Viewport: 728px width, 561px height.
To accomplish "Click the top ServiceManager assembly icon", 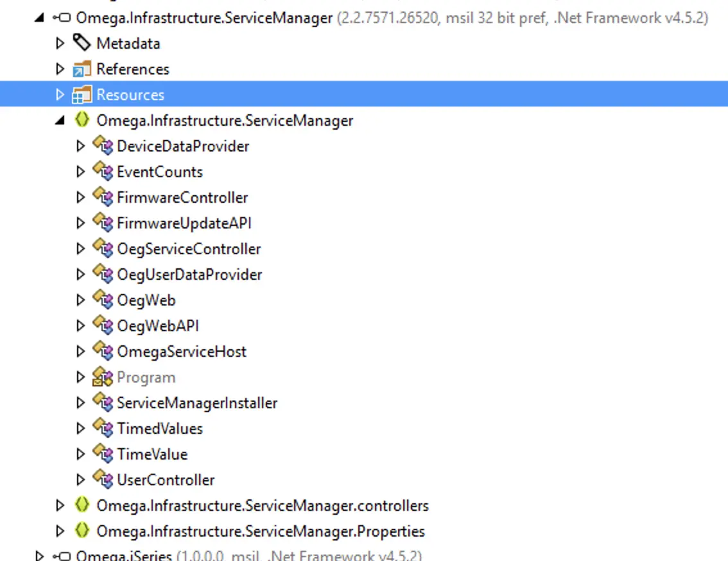I will 61,18.
